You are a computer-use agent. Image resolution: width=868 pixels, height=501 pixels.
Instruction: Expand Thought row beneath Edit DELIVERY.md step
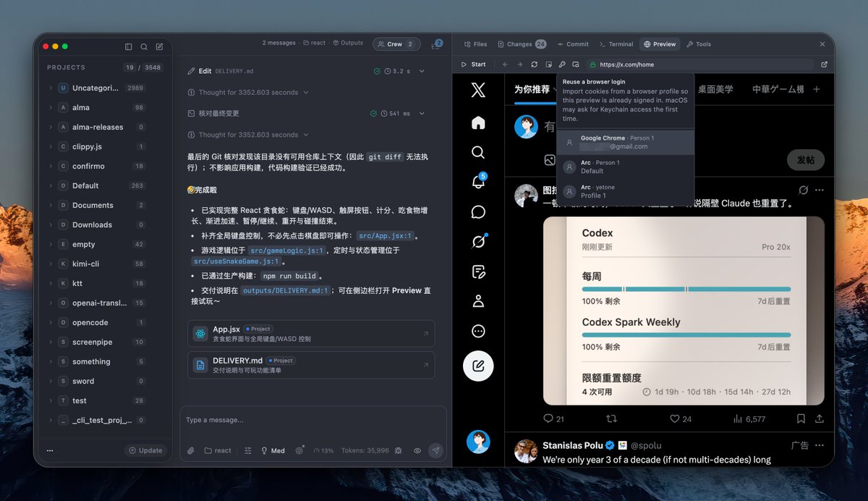(248, 93)
